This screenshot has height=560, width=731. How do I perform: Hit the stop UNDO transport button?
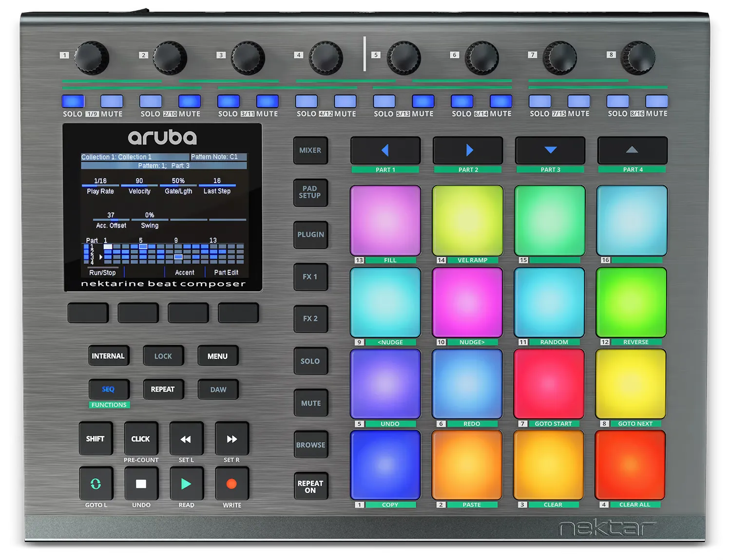(141, 484)
